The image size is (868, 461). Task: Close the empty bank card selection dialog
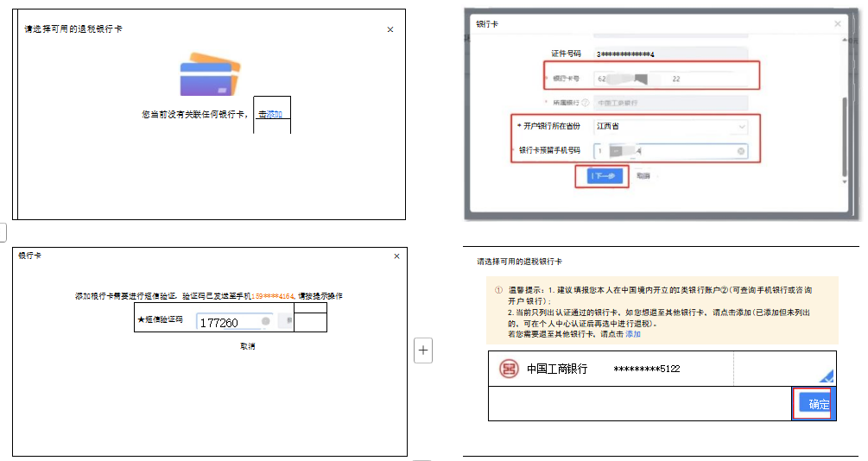390,29
